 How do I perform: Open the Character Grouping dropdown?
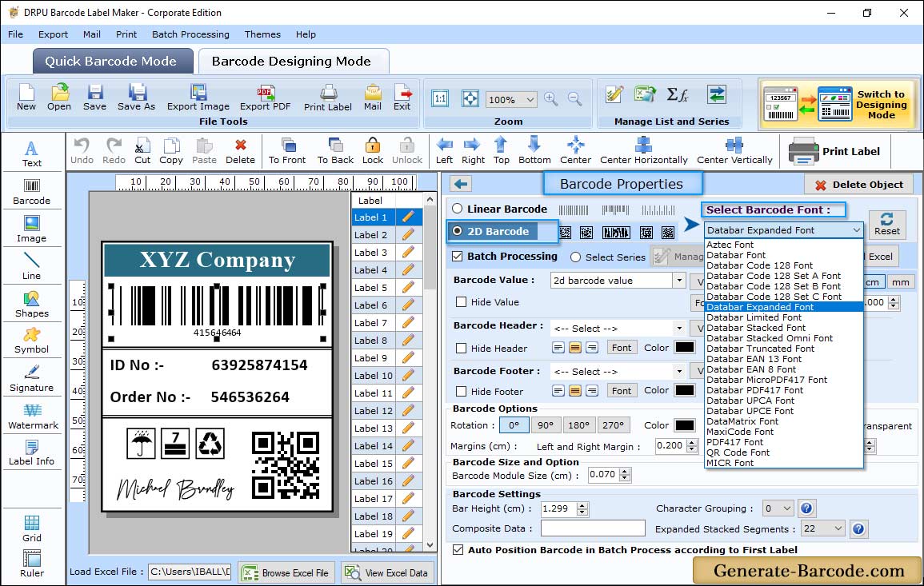pos(786,508)
